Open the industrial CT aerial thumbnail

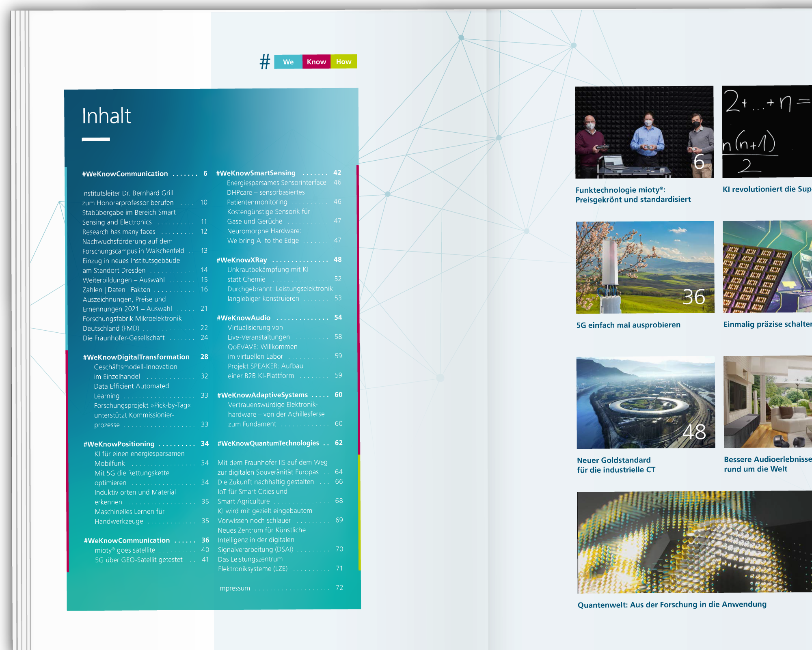point(646,402)
